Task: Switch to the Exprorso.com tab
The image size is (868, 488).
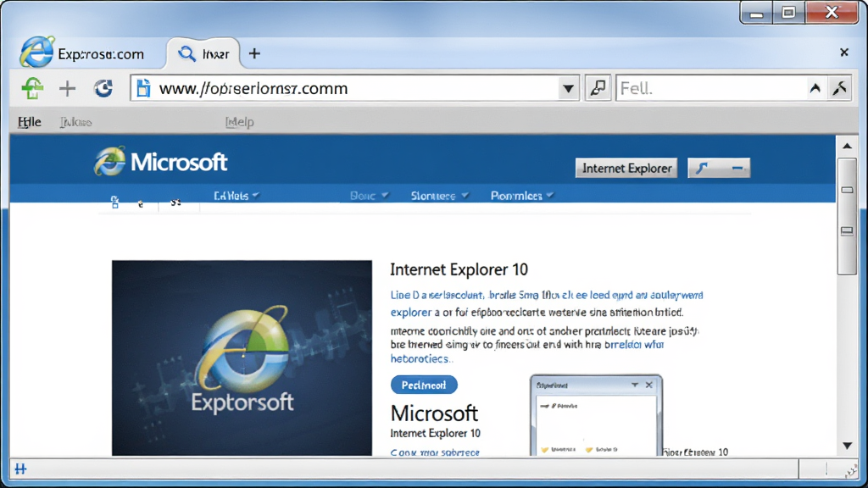Action: pyautogui.click(x=83, y=53)
